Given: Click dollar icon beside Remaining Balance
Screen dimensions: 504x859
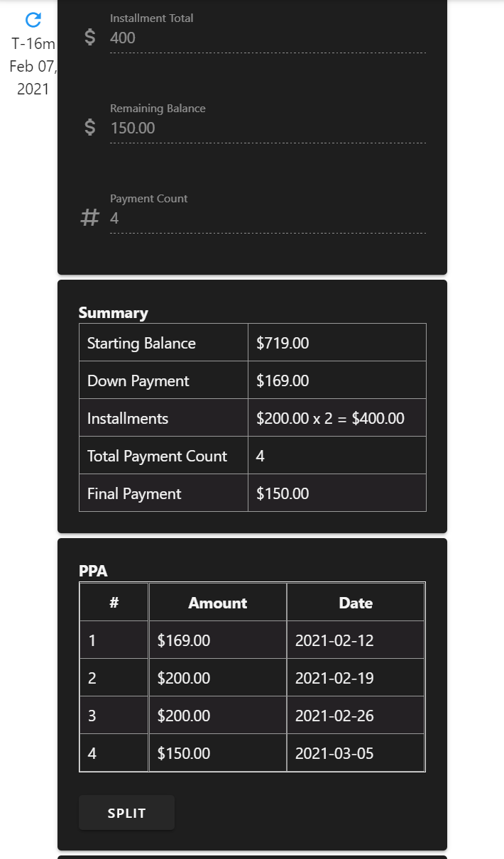Looking at the screenshot, I should (x=89, y=128).
